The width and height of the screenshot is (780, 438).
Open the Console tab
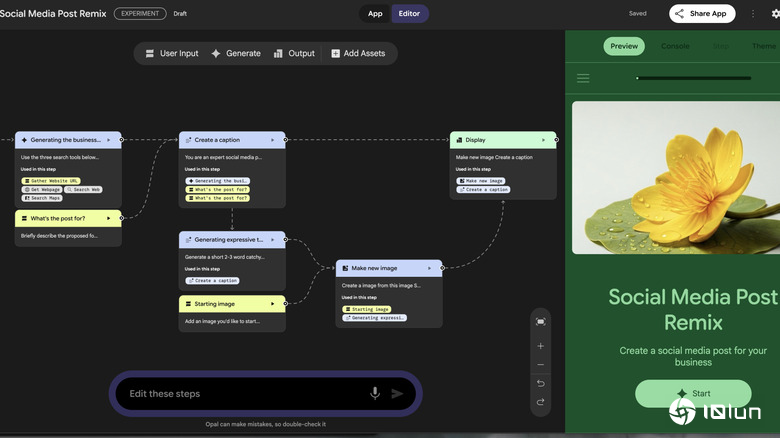coord(675,46)
